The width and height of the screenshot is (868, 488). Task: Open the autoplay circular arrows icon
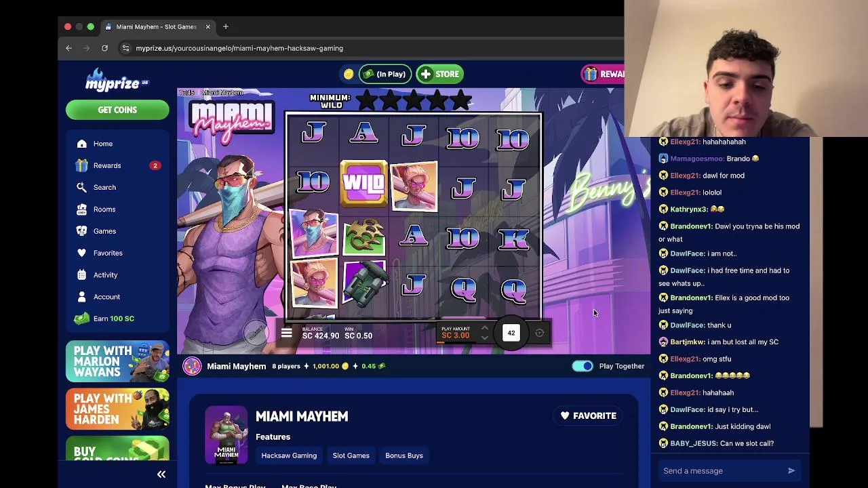[539, 333]
